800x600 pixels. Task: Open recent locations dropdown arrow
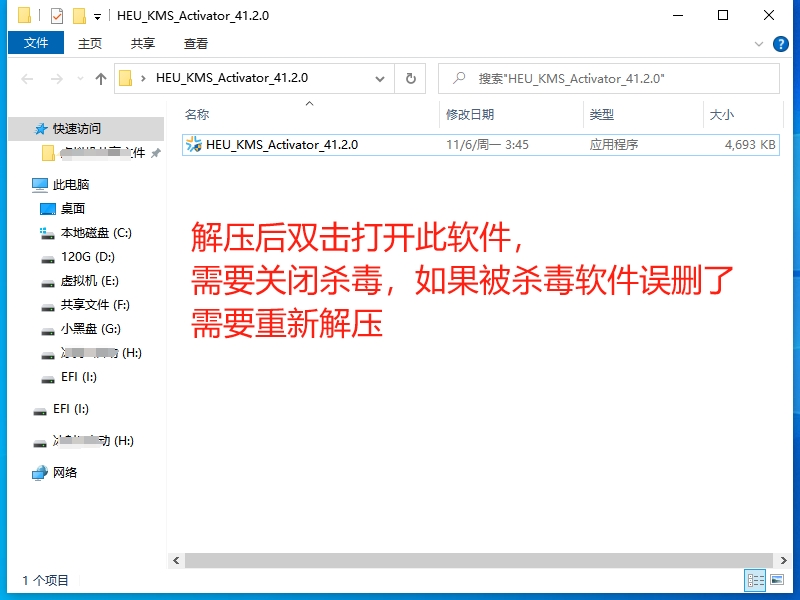click(x=80, y=79)
